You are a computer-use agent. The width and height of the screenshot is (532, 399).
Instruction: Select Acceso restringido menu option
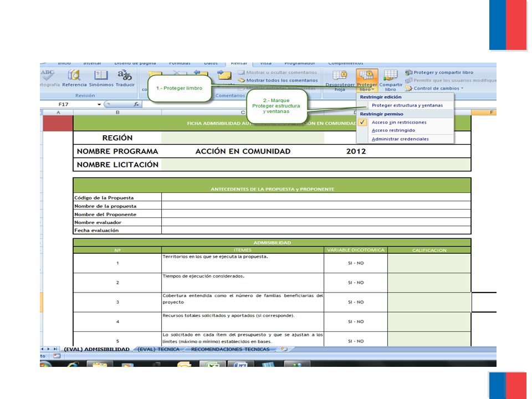[393, 130]
